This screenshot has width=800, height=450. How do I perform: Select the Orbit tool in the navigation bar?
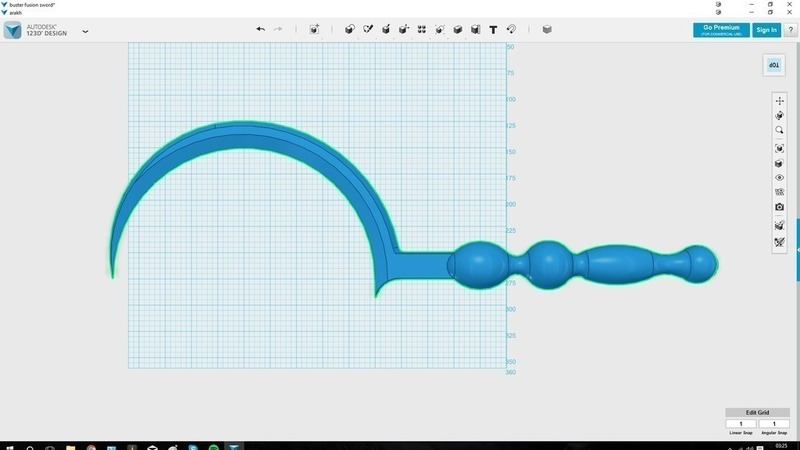tap(780, 116)
